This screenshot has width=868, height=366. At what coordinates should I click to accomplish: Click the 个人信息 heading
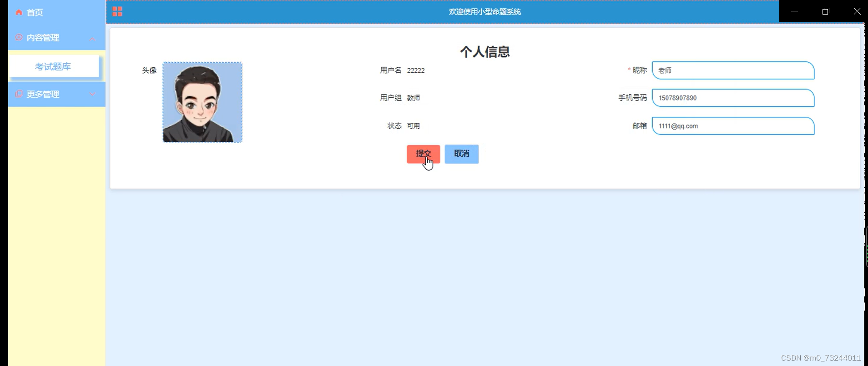click(485, 52)
